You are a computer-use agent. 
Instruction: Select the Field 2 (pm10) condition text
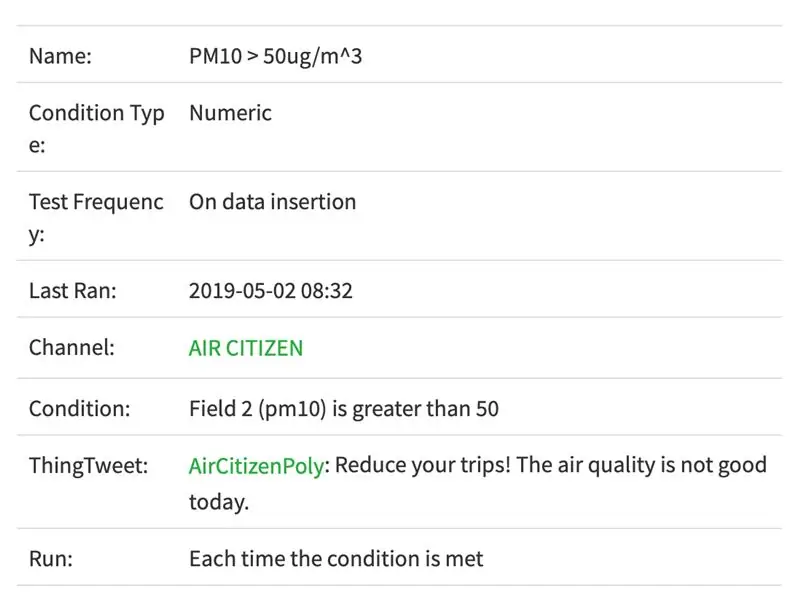(258, 410)
